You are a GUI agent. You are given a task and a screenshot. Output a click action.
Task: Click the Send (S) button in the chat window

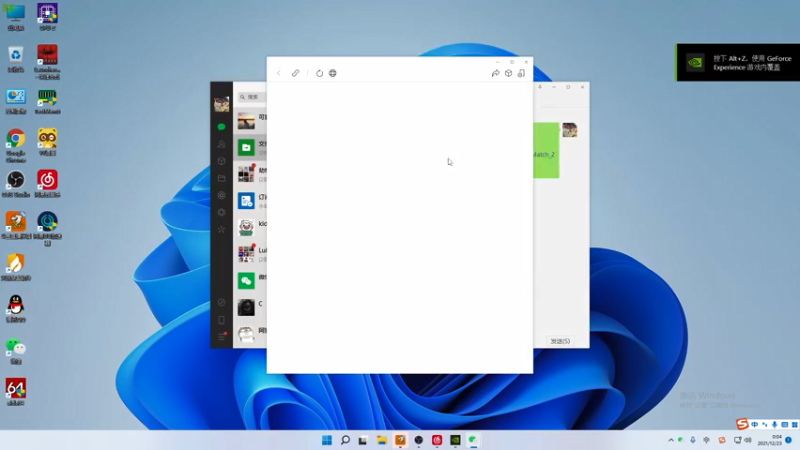click(x=560, y=341)
